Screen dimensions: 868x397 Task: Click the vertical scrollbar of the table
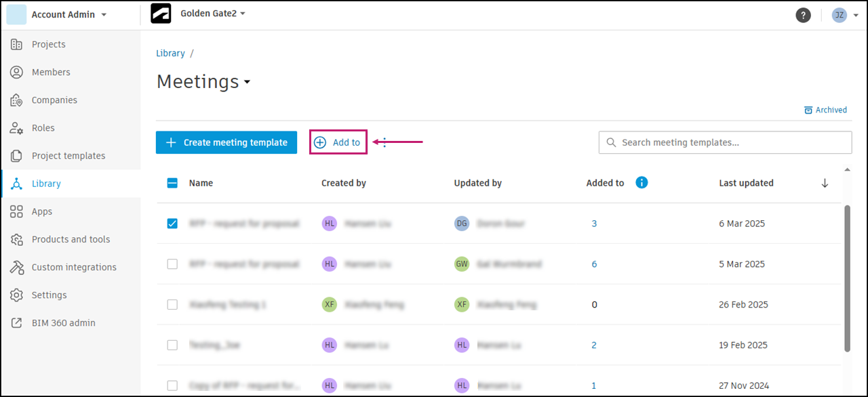click(847, 278)
